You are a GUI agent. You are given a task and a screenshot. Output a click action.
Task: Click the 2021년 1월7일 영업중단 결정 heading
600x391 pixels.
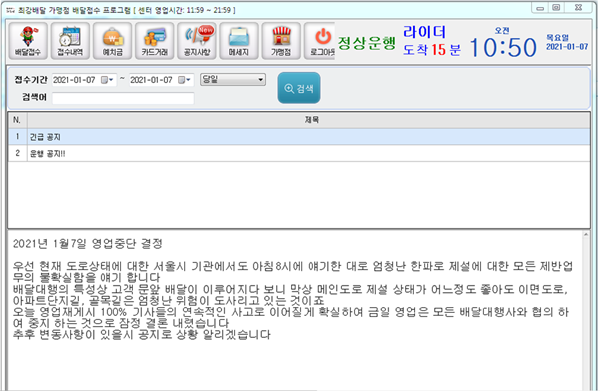(88, 244)
